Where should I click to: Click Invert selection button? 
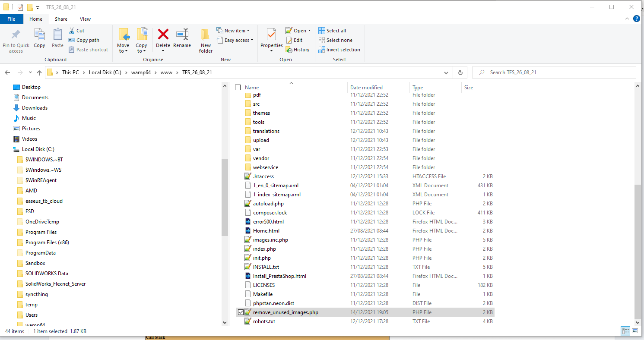pos(339,50)
